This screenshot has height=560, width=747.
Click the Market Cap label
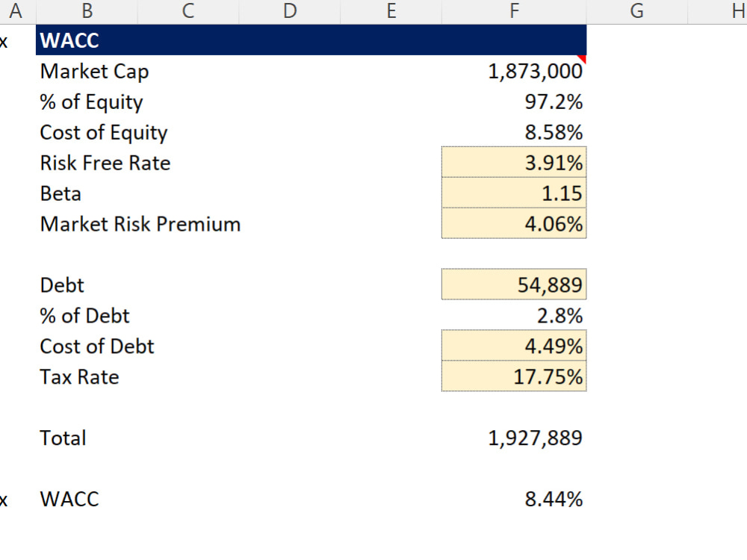(94, 72)
